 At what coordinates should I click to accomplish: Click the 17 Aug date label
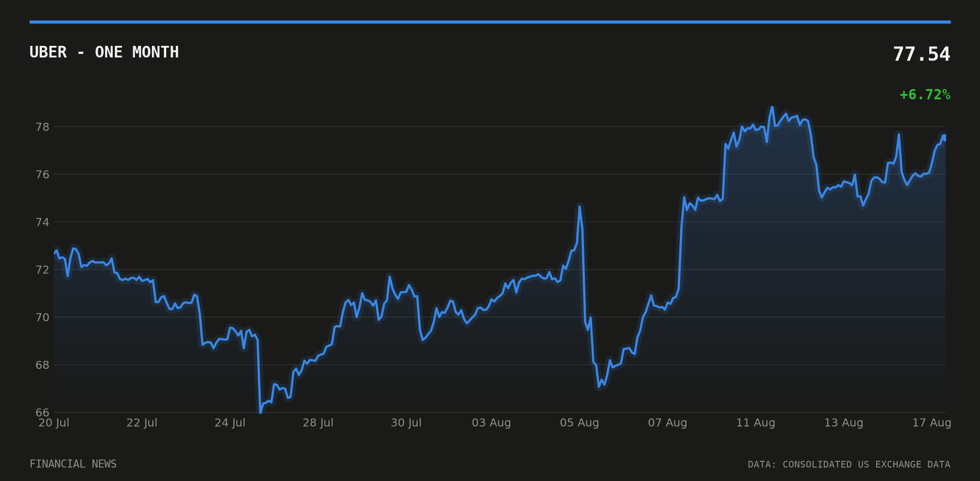932,423
